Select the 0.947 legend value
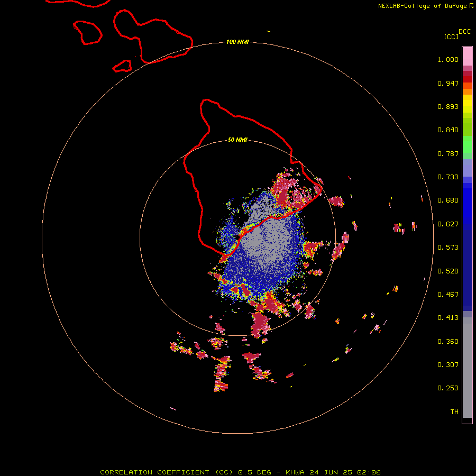 click(448, 83)
